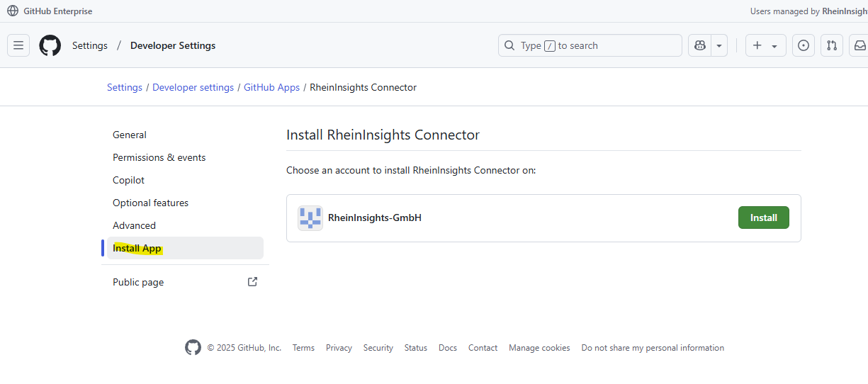Open the Security footer link

point(378,348)
